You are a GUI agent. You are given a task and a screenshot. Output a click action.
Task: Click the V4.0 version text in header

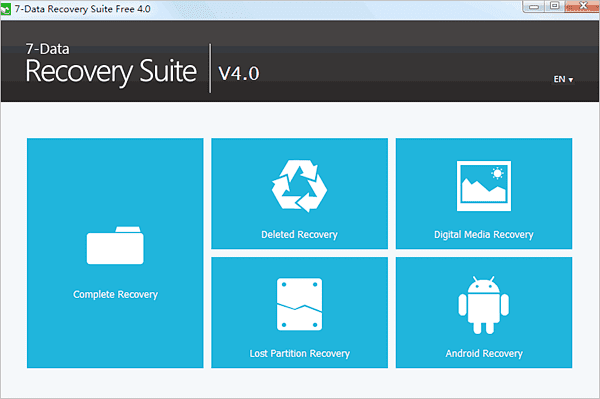point(239,73)
